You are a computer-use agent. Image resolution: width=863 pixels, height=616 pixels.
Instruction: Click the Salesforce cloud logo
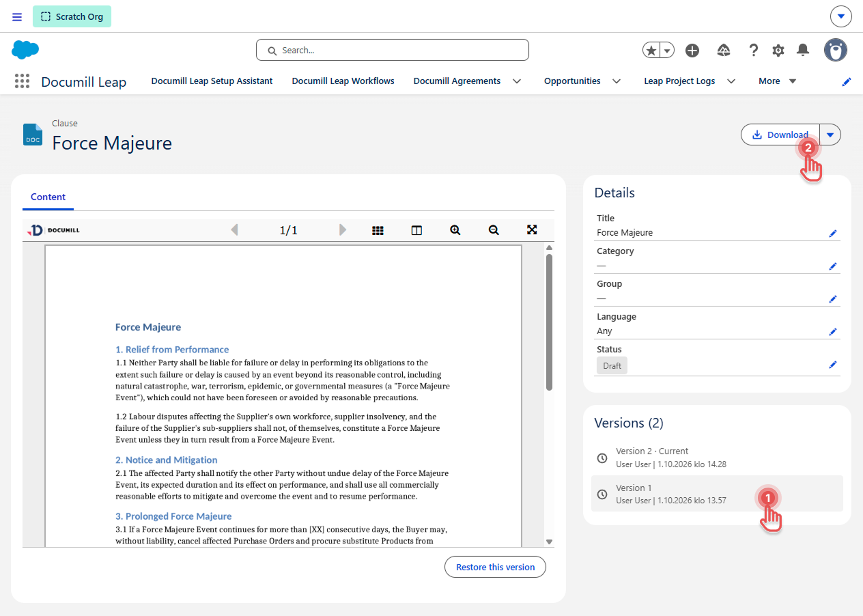25,50
